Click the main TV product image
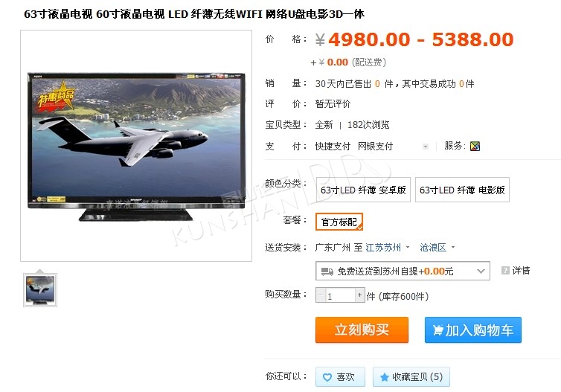 136,146
